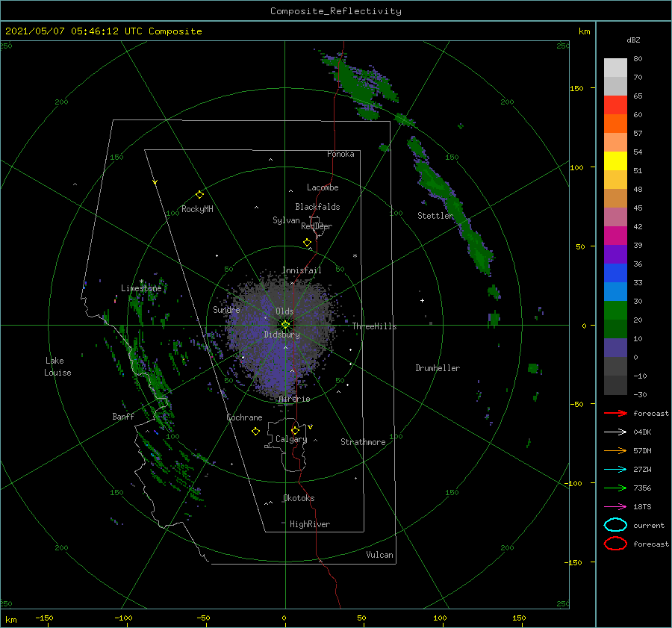The width and height of the screenshot is (672, 628).
Task: Click the Banff label
Action: point(123,416)
